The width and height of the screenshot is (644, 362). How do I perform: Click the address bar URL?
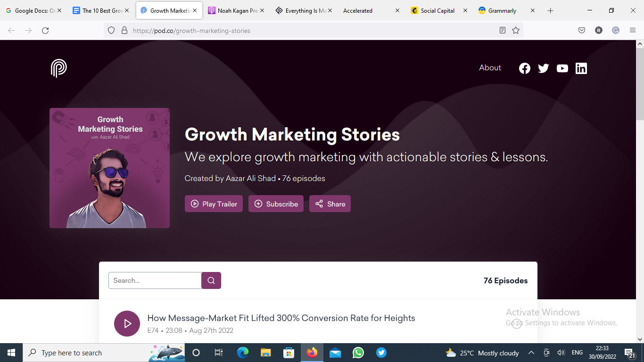coord(191,31)
